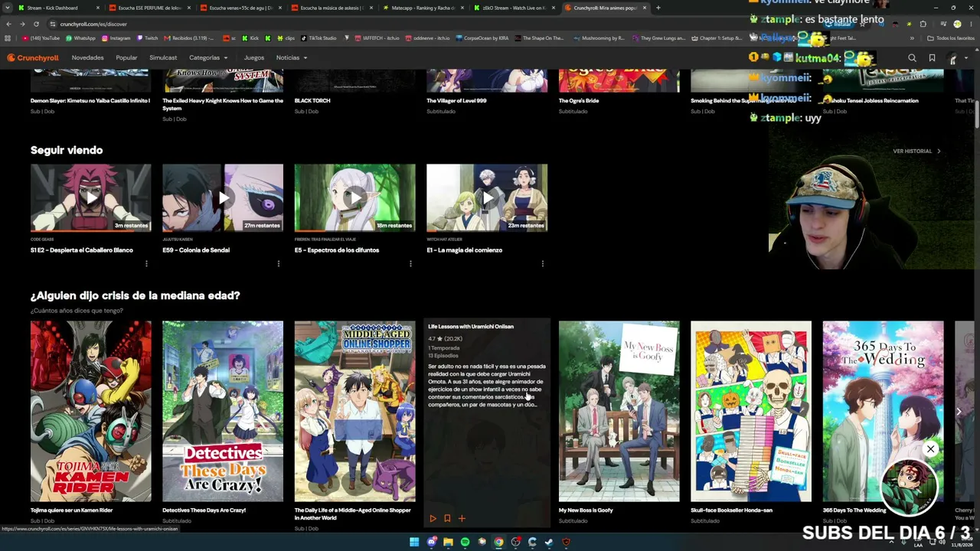Viewport: 980px width, 551px height.
Task: Resume Witch Hat Atelier E1 thumbnail
Action: [x=487, y=197]
